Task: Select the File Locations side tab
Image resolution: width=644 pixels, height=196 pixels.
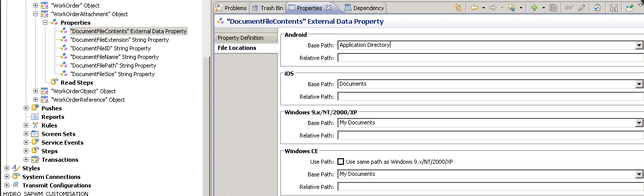Action: [246, 48]
